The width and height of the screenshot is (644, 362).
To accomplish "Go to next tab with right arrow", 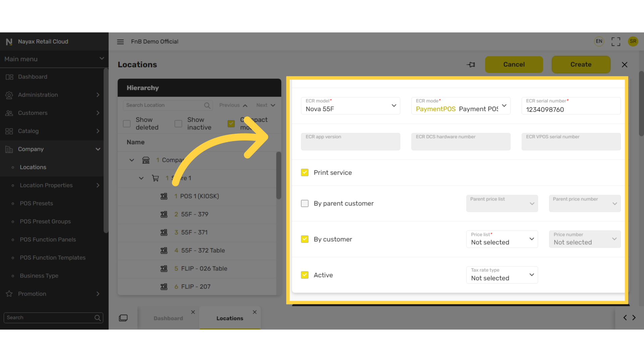I will point(634,317).
